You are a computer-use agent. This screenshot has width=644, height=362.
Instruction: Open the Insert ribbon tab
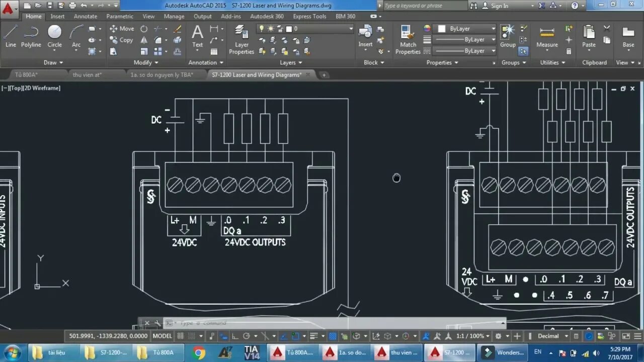pyautogui.click(x=57, y=17)
